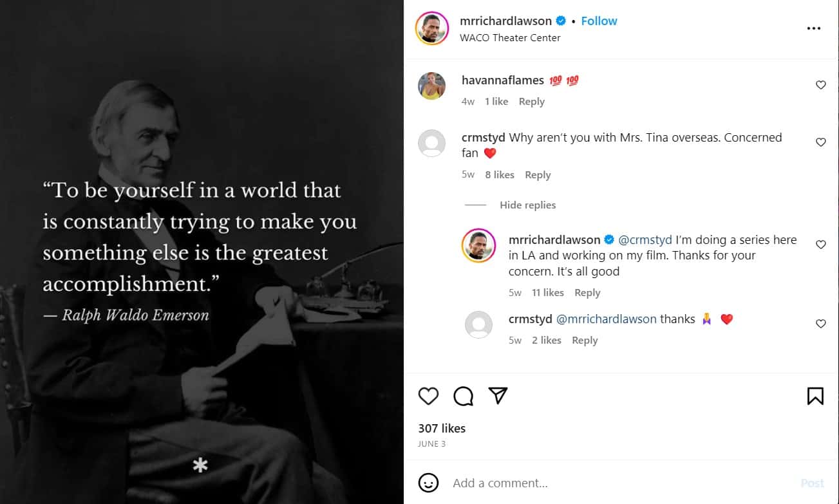Screen dimensions: 839x504
Task: View the 307 likes list
Action: pyautogui.click(x=441, y=428)
